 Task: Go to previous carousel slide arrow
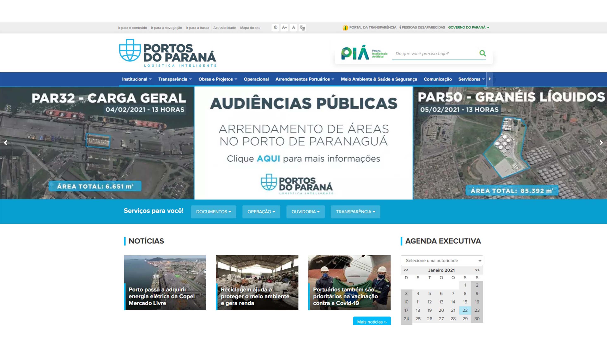[x=5, y=143]
